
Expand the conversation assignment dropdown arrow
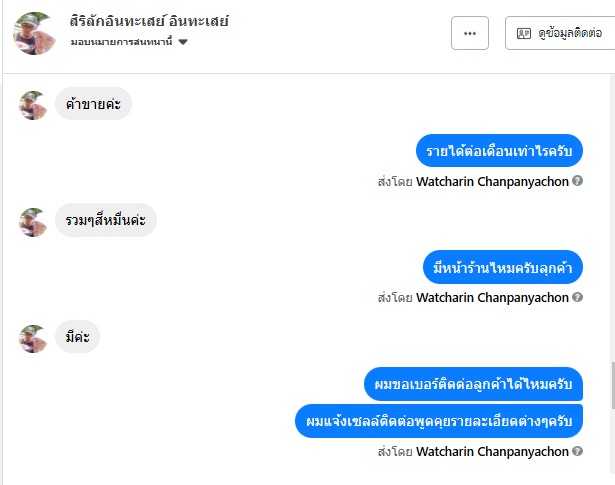tap(183, 42)
